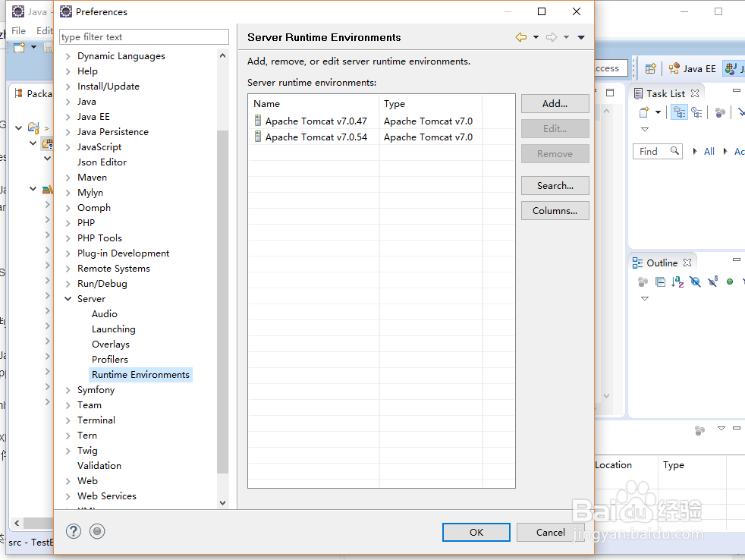The height and width of the screenshot is (560, 745).
Task: Select Apache Tomcat v7.0.54 runtime row
Action: [381, 137]
